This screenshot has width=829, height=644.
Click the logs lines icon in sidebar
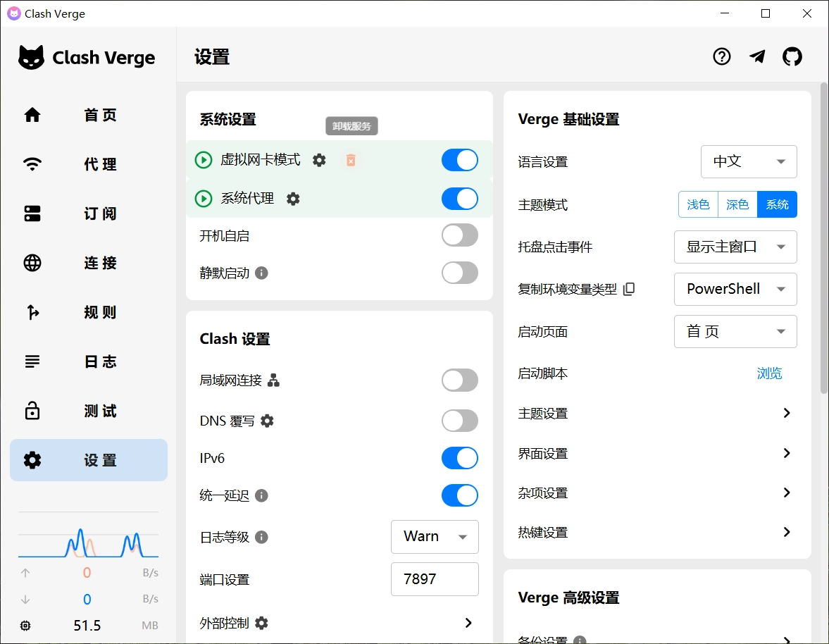(x=32, y=361)
